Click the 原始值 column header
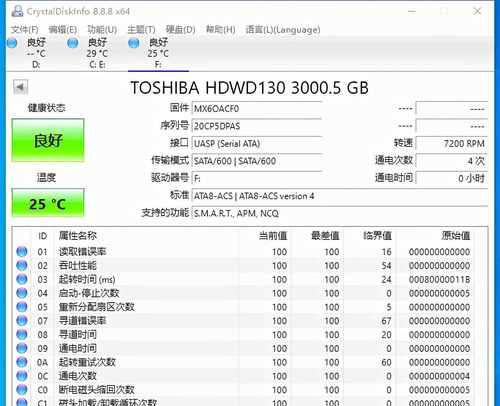The image size is (500, 406). click(x=456, y=236)
